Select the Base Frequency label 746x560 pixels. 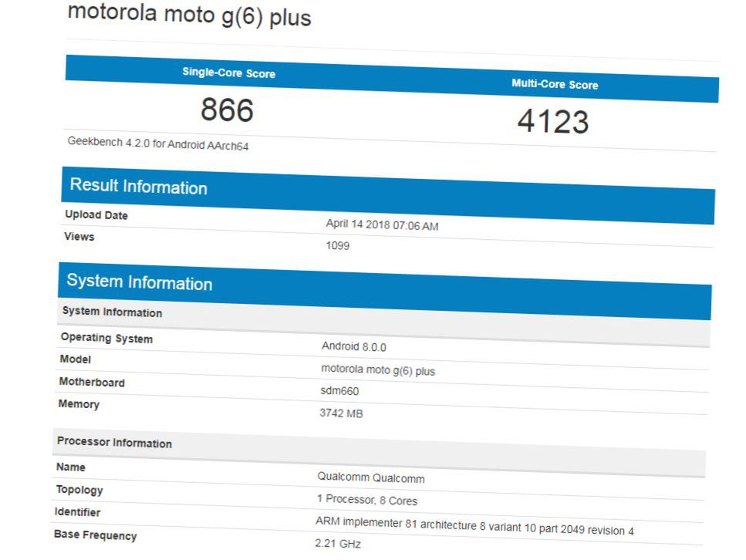96,535
